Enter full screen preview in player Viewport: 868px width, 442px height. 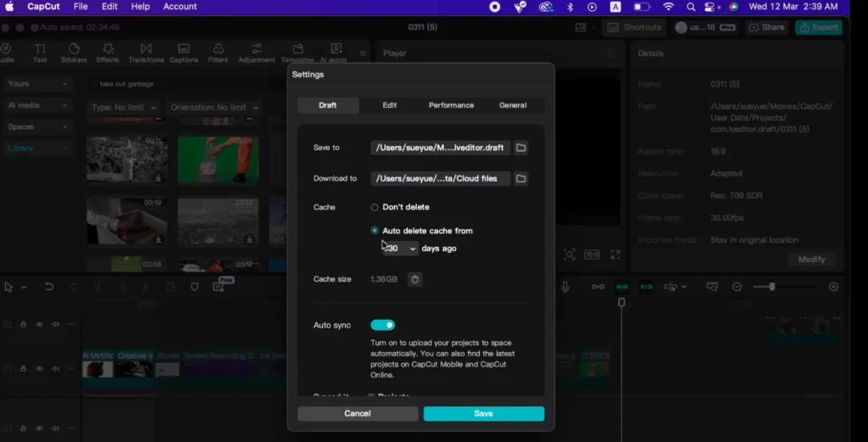click(615, 255)
